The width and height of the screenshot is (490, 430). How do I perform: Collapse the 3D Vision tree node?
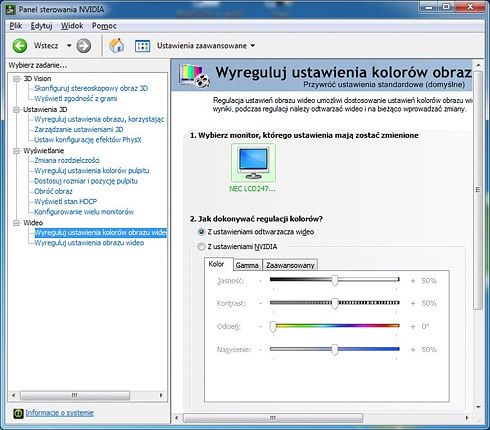click(16, 79)
